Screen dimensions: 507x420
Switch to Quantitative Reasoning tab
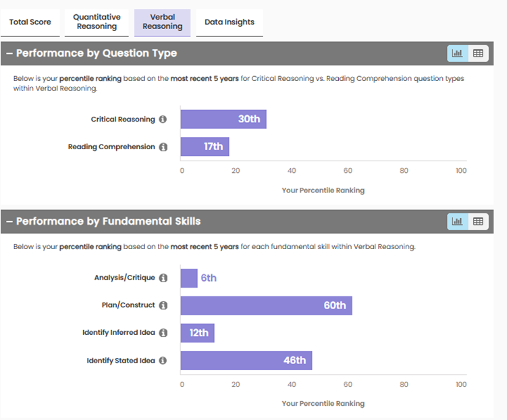[x=97, y=22]
